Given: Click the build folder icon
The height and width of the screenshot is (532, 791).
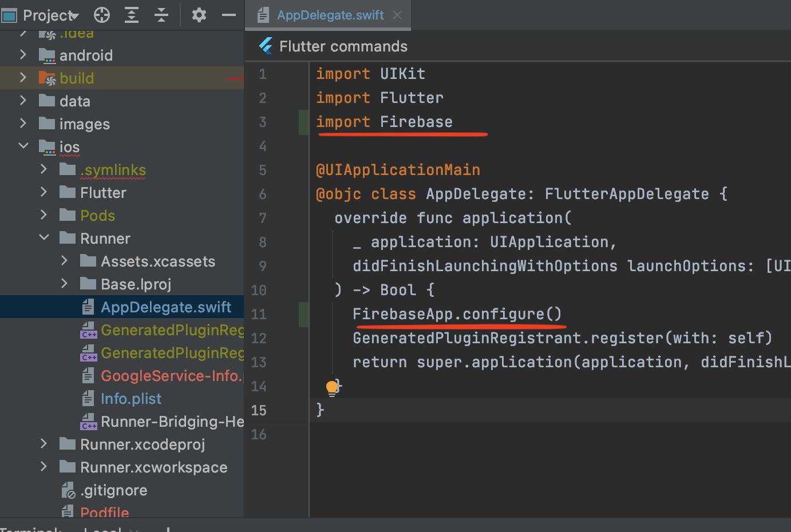Looking at the screenshot, I should tap(47, 78).
